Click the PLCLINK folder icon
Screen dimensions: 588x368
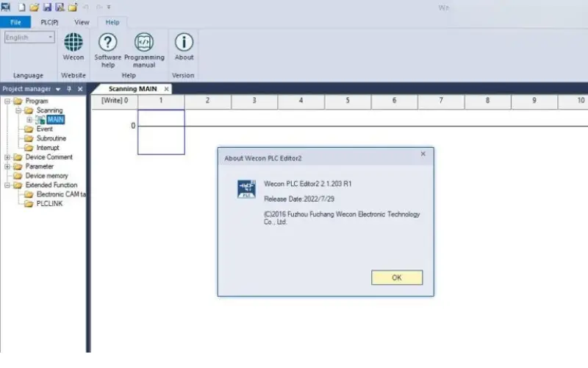[x=29, y=204]
